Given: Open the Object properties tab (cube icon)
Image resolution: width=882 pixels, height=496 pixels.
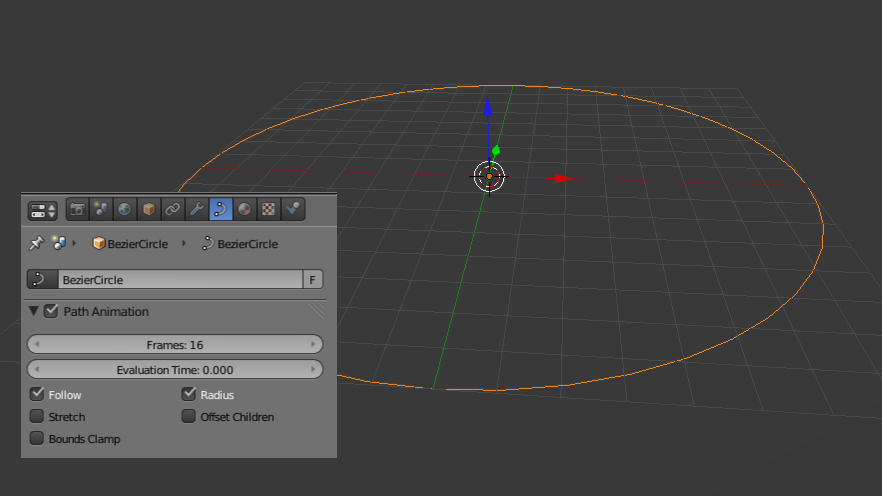Looking at the screenshot, I should point(149,209).
